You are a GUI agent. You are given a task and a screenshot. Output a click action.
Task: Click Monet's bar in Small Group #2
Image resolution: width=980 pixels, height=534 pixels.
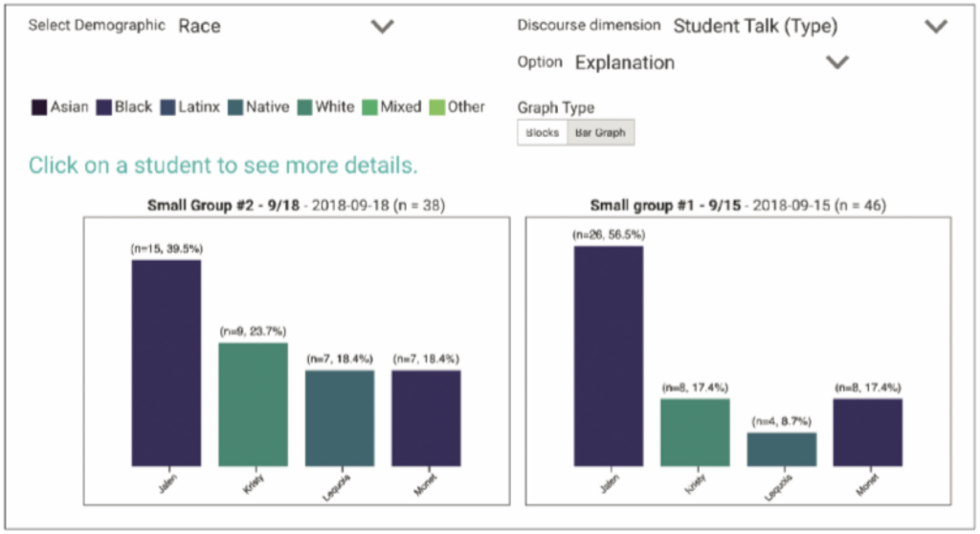pos(426,418)
